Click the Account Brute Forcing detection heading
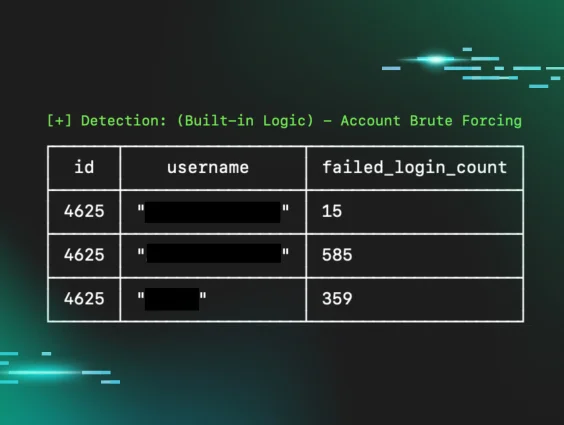564x425 pixels. click(x=284, y=121)
